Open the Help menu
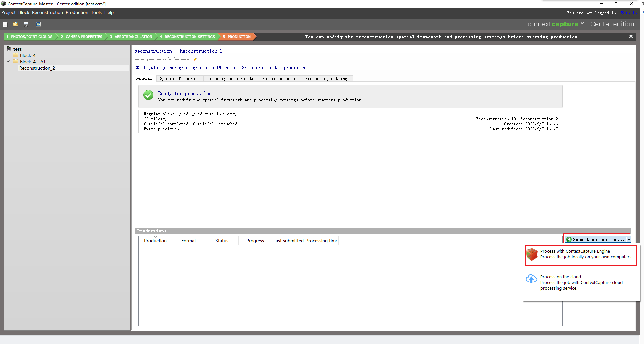Screen dimensions: 644x344 coord(109,12)
